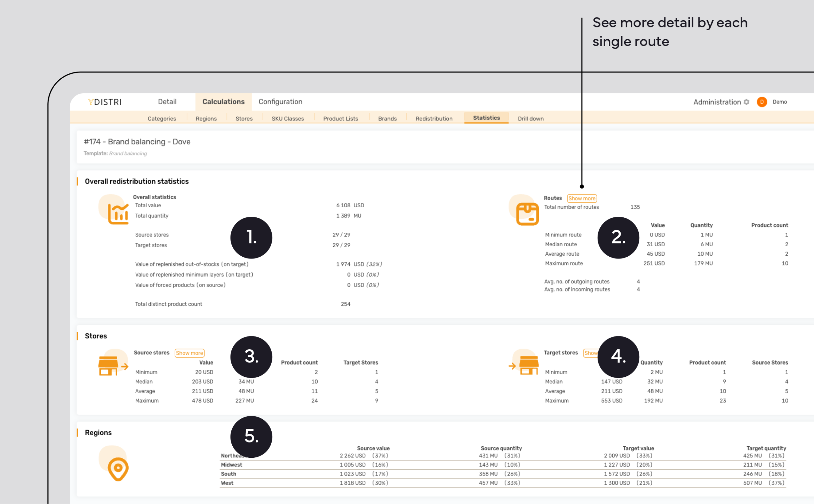This screenshot has height=504, width=814.
Task: Click the target stores Maximum '553 USD'
Action: tap(612, 401)
